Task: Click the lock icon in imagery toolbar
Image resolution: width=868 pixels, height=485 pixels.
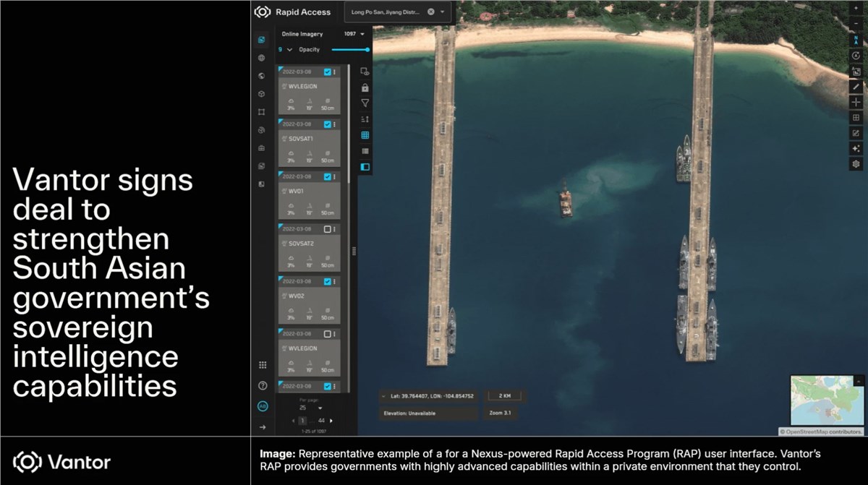Action: (365, 87)
